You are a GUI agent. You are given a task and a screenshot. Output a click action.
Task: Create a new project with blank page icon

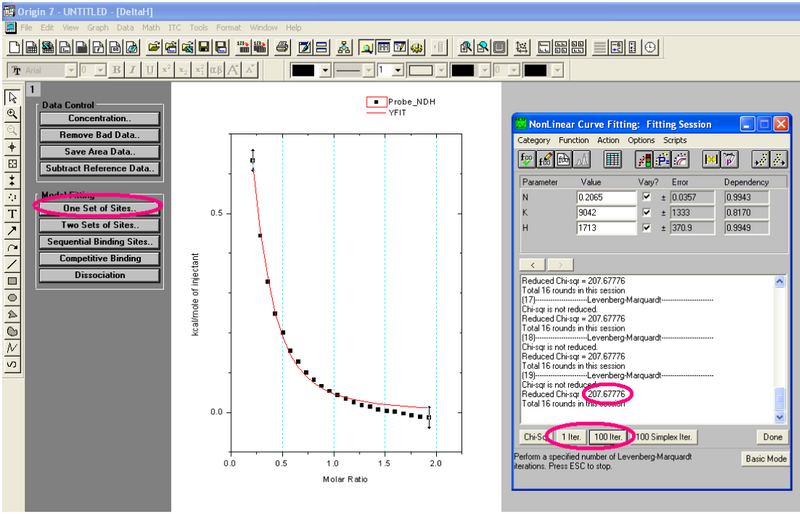[x=14, y=47]
